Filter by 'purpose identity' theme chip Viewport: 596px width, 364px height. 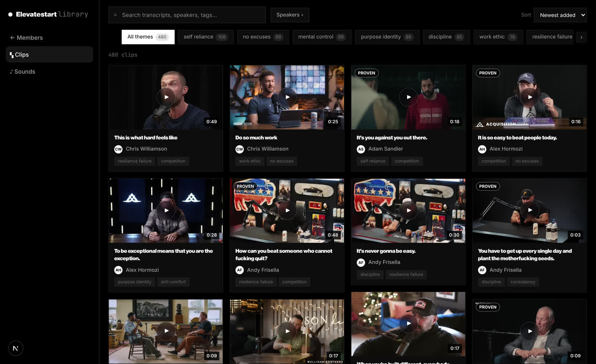387,37
